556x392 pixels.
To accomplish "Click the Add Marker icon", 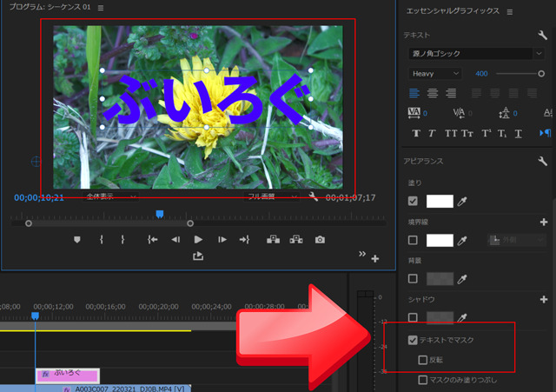I will [x=77, y=240].
